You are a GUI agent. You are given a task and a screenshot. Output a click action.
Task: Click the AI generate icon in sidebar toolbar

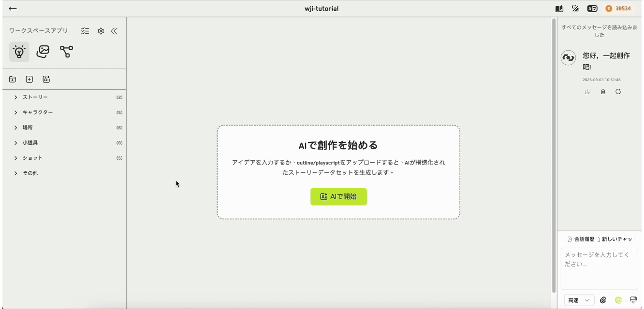46,79
